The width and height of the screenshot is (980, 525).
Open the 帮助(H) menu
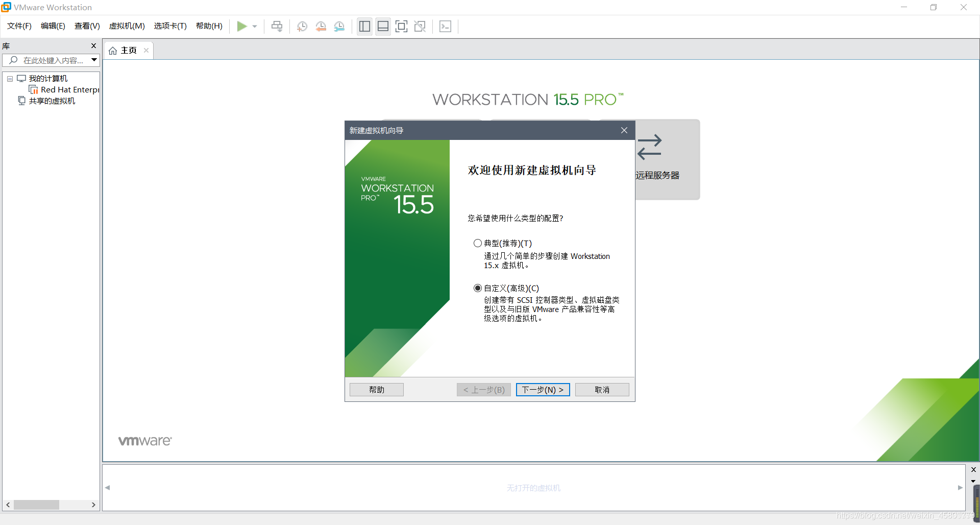209,26
